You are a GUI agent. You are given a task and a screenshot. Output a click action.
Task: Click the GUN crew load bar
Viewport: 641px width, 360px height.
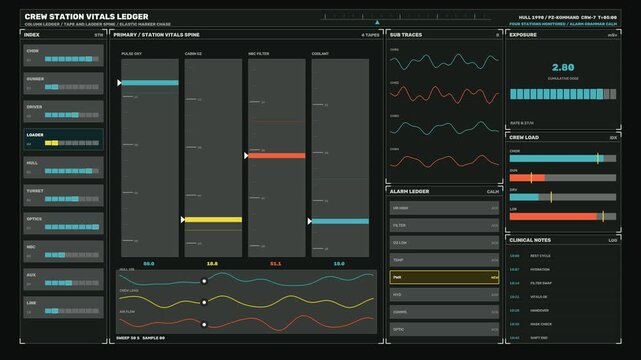[x=563, y=178]
